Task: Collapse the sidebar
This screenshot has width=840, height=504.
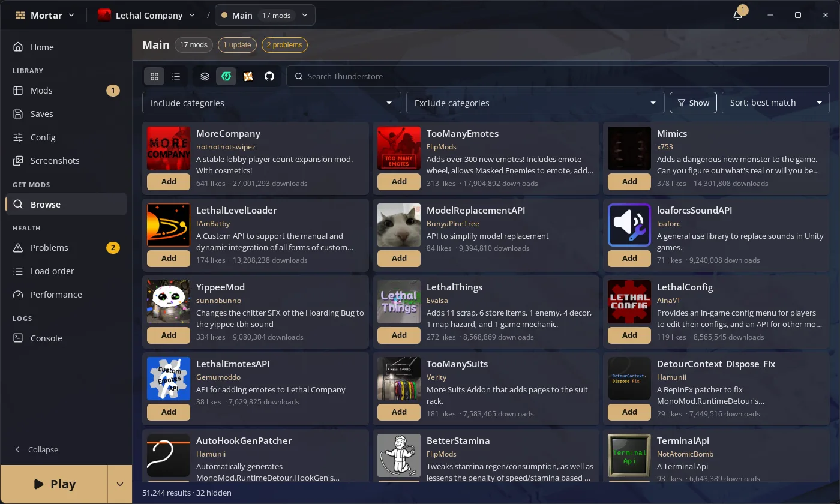Action: [37, 449]
